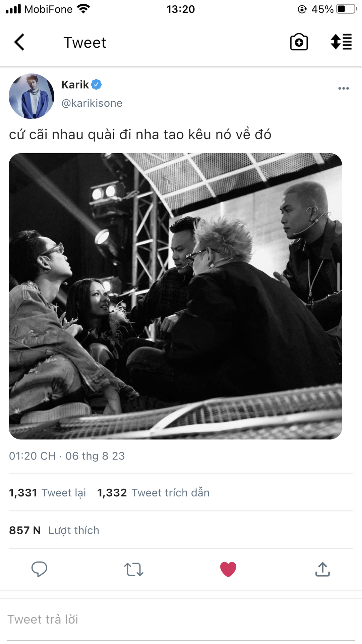View the 857 N Lượt thích list
Viewport: 362px width, 644px height.
[54, 530]
